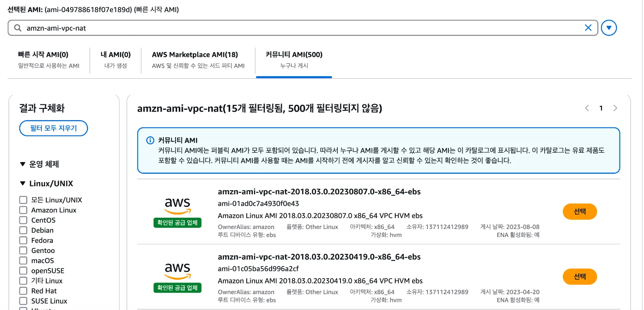Image resolution: width=644 pixels, height=310 pixels.
Task: Click title amzn-ami-vpc-nat-2018.03.0.20230807.0-x86_64-ebs
Action: point(319,191)
